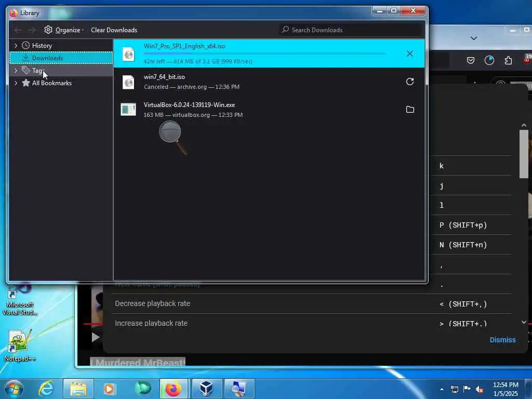The height and width of the screenshot is (399, 532).
Task: Click the Win7_Pro_SP1_English_x64.iso disc file icon
Action: [128, 54]
